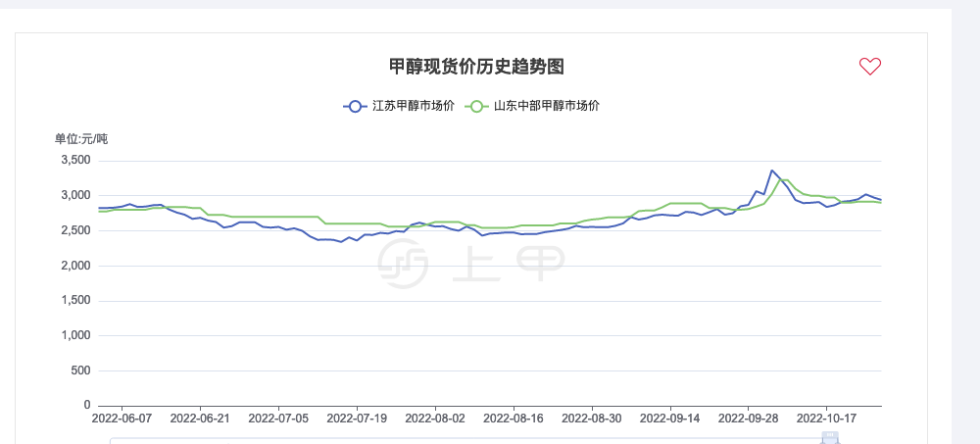Click the blue Jiangsu line's highest peak
The height and width of the screenshot is (444, 980).
point(772,171)
